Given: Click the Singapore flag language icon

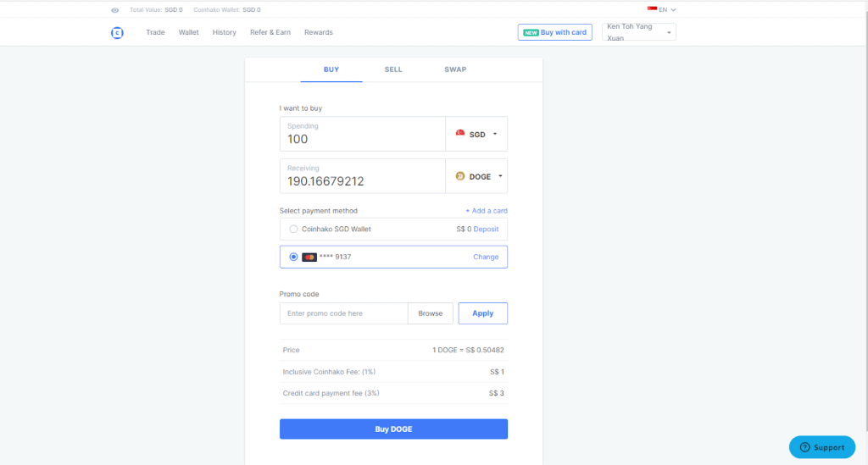Looking at the screenshot, I should (x=652, y=9).
